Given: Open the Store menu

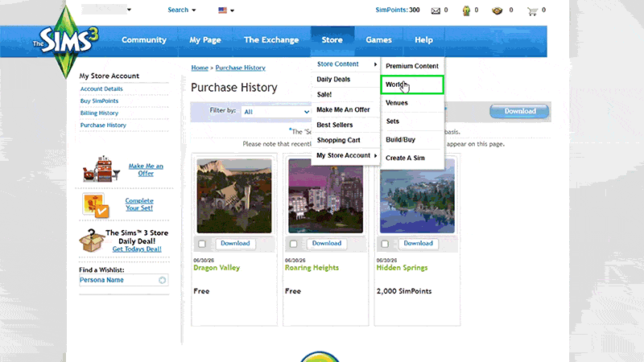Looking at the screenshot, I should (x=332, y=39).
